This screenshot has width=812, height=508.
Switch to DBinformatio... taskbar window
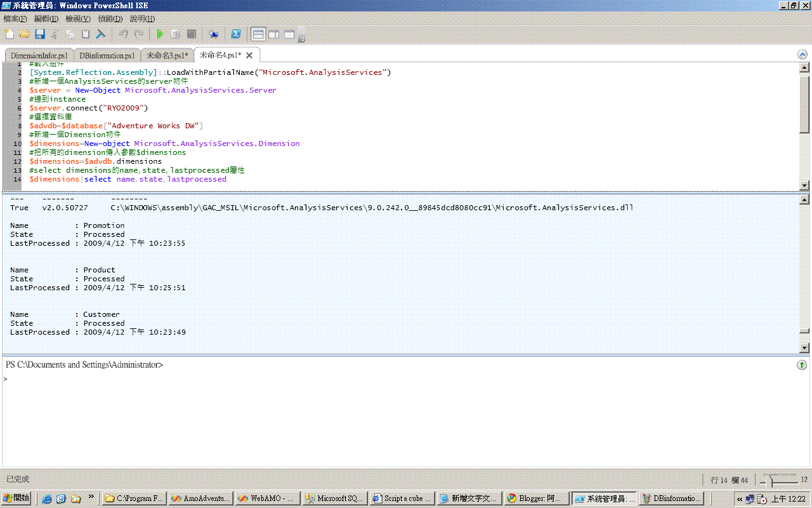pos(671,498)
